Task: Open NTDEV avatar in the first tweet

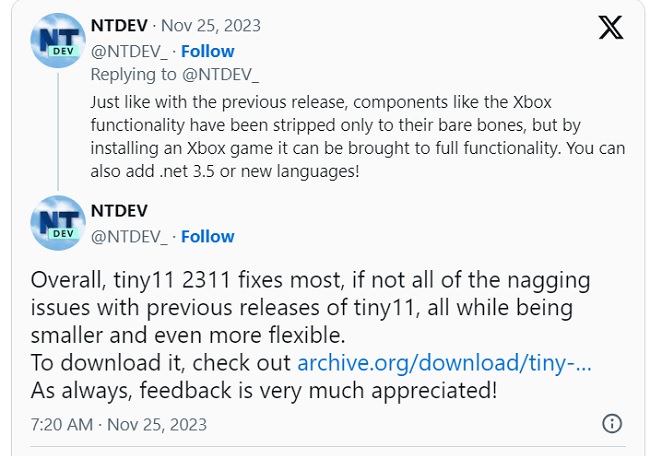Action: pyautogui.click(x=58, y=41)
